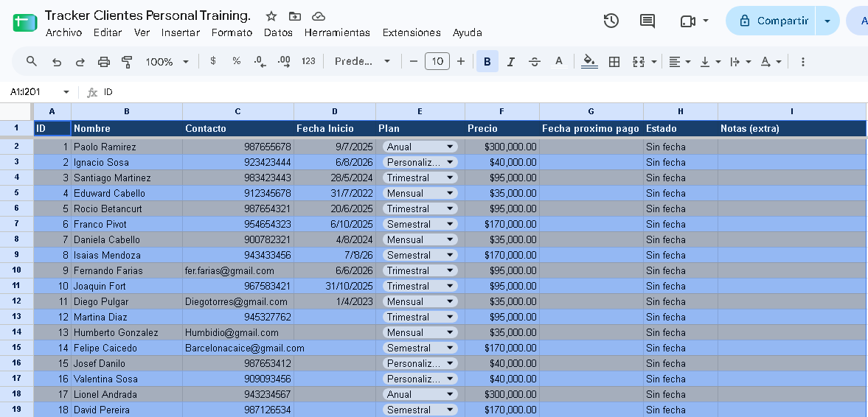Click the merge cells icon
Image resolution: width=868 pixels, height=417 pixels.
pos(639,61)
